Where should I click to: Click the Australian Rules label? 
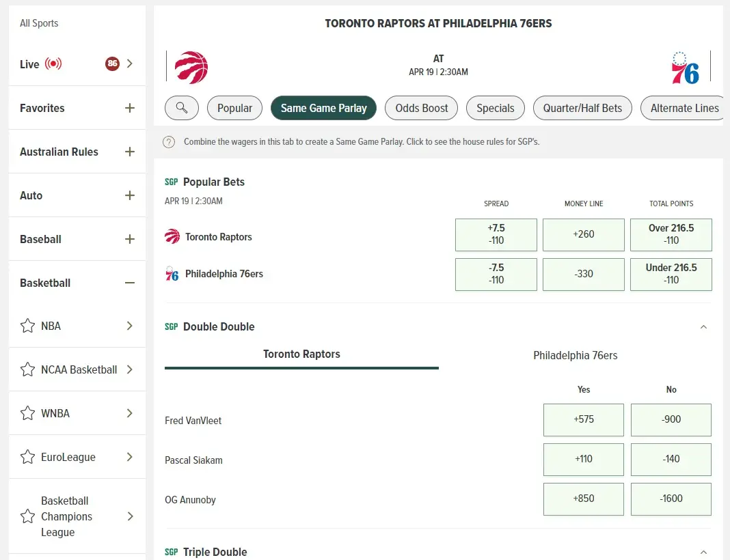(59, 152)
